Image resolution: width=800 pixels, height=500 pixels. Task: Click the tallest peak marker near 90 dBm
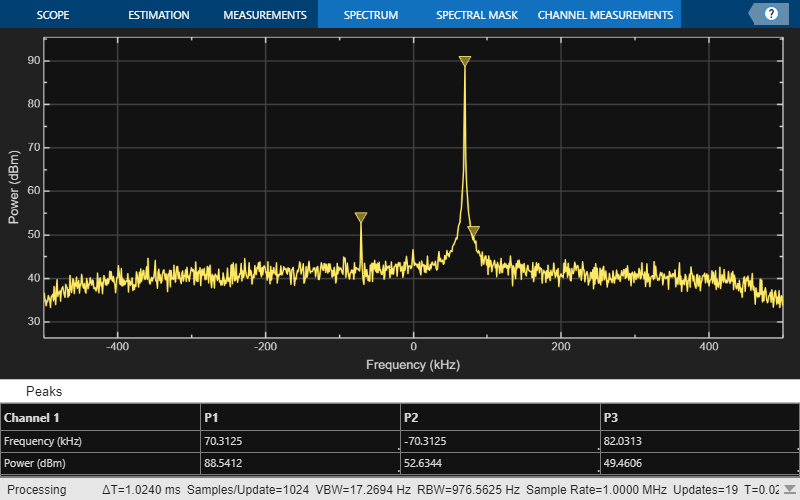point(464,62)
